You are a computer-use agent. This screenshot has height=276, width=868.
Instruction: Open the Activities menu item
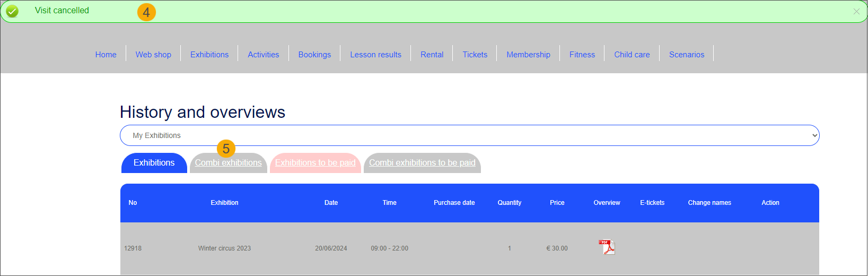point(263,55)
